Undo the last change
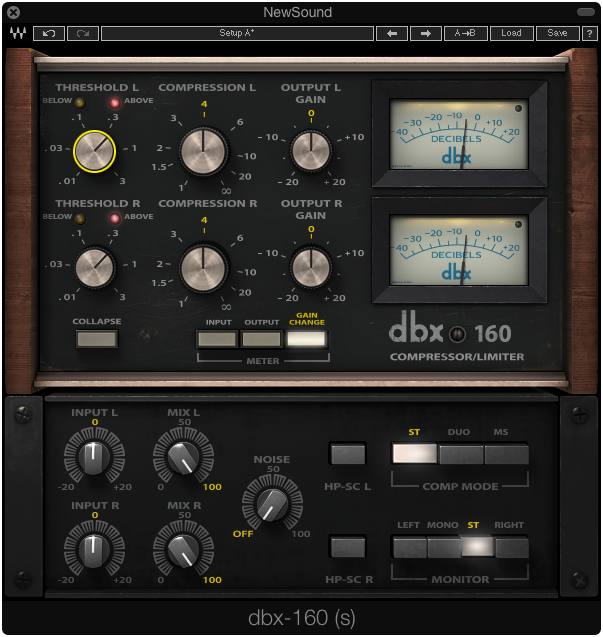603x637 pixels. 49,33
